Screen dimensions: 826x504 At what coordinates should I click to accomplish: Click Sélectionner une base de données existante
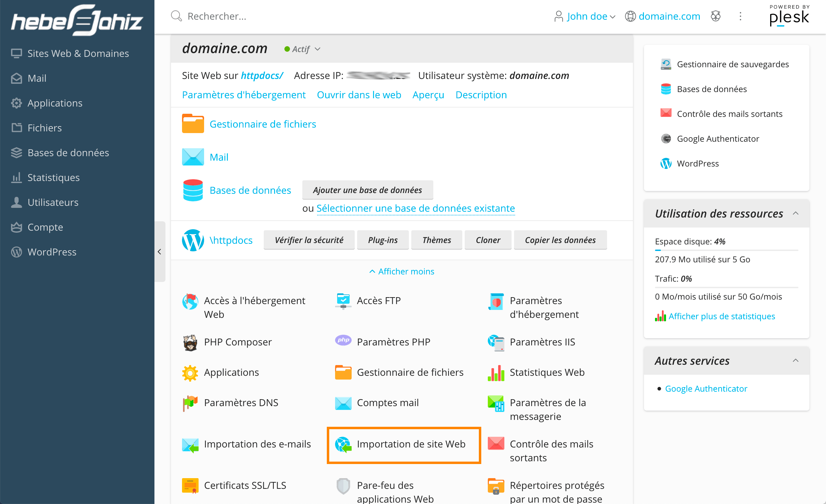pos(415,208)
